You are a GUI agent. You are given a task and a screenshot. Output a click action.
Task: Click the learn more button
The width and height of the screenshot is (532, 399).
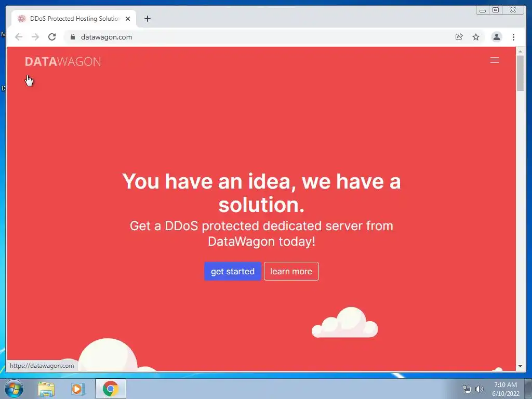click(291, 271)
